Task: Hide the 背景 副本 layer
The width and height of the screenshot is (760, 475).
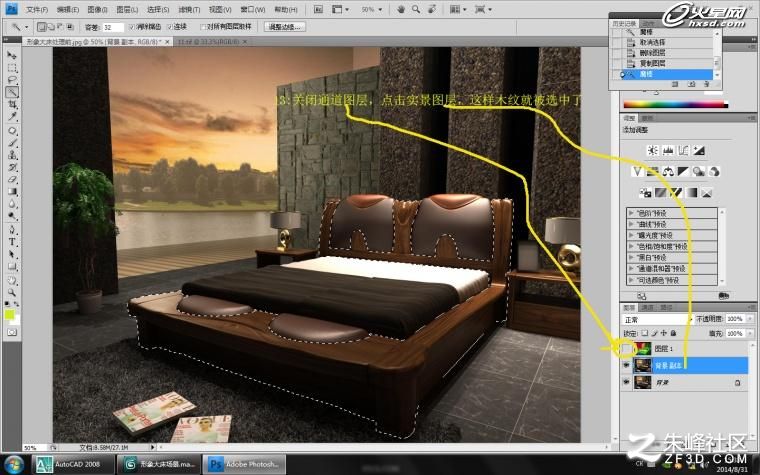Action: pyautogui.click(x=626, y=365)
